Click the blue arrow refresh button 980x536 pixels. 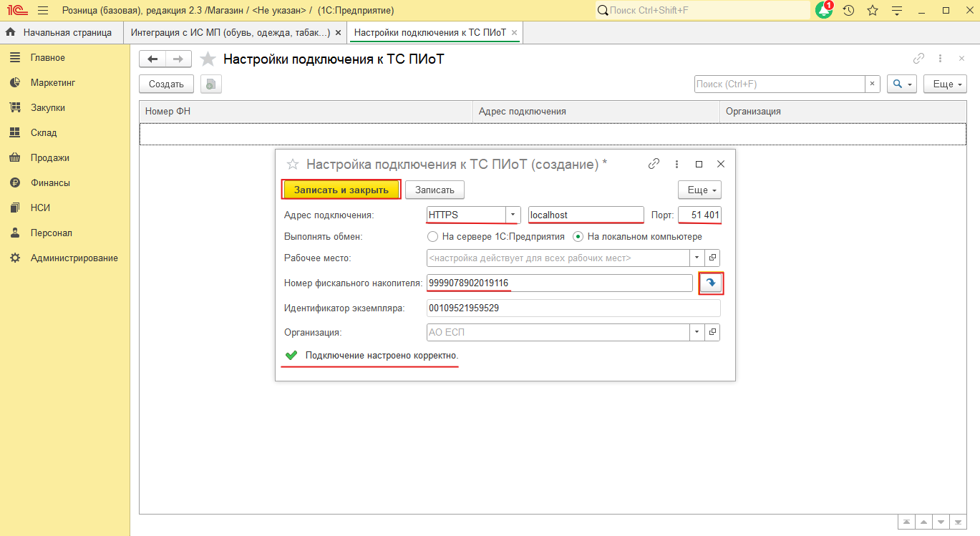click(712, 283)
